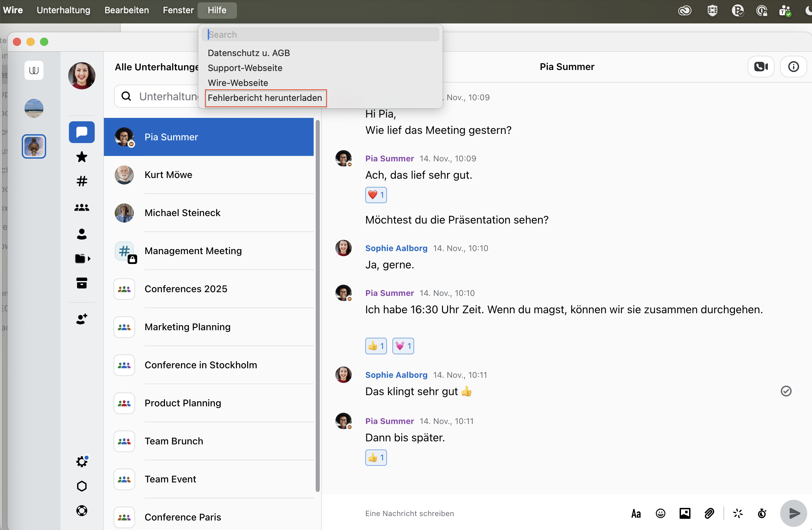Open the emoji picker icon
The width and height of the screenshot is (812, 530).
661,513
